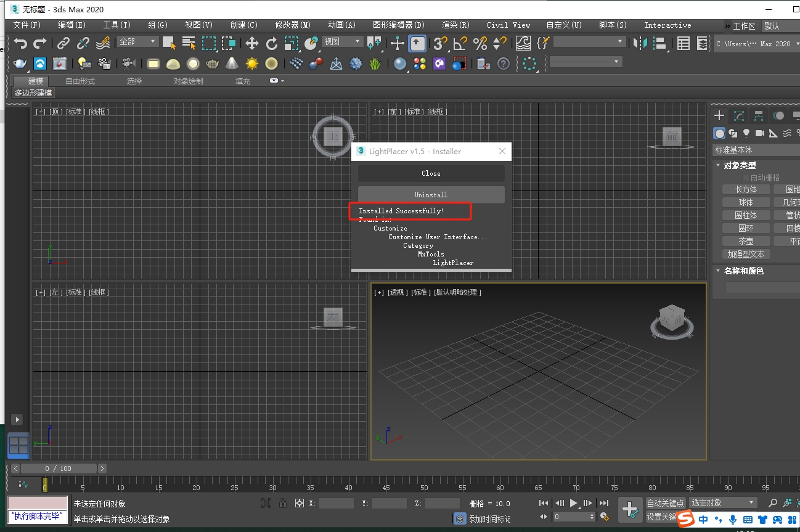Image resolution: width=800 pixels, height=532 pixels.
Task: Click the 茶壶 creation button
Action: 746,240
